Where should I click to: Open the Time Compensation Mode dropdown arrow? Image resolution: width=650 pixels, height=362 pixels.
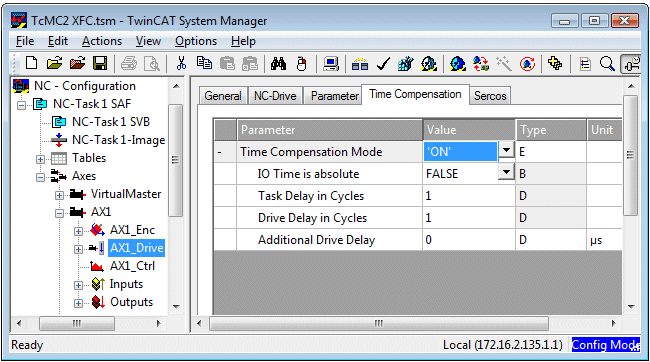tap(506, 150)
